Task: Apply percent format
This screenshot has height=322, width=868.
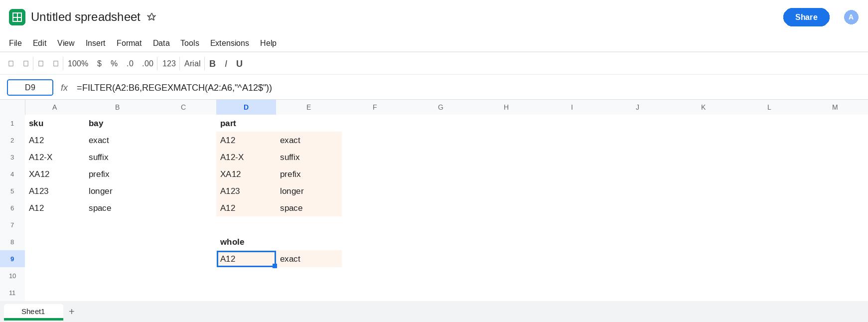Action: tap(114, 63)
